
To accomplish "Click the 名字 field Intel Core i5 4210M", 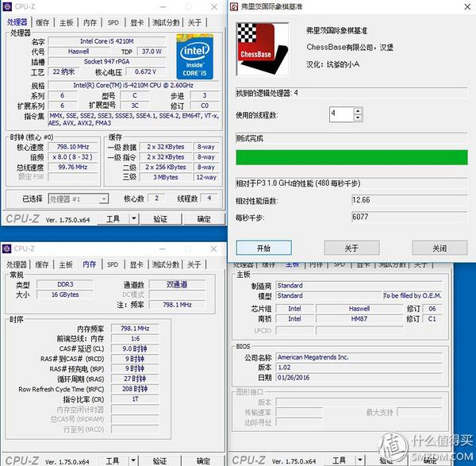I will pyautogui.click(x=107, y=41).
